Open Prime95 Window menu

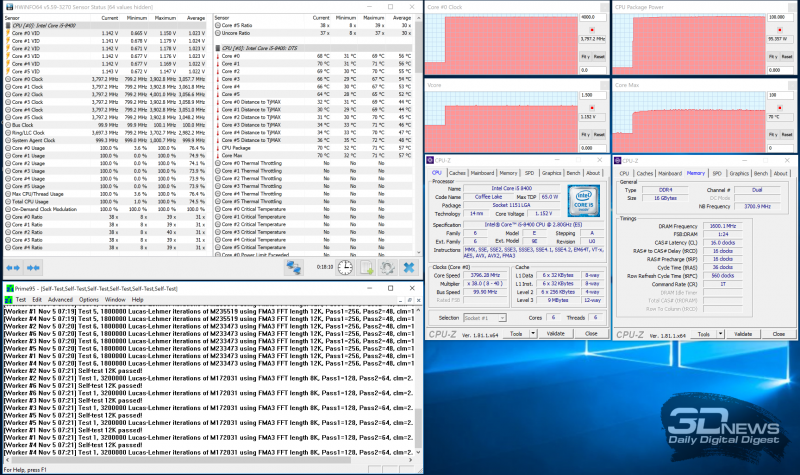[115, 299]
